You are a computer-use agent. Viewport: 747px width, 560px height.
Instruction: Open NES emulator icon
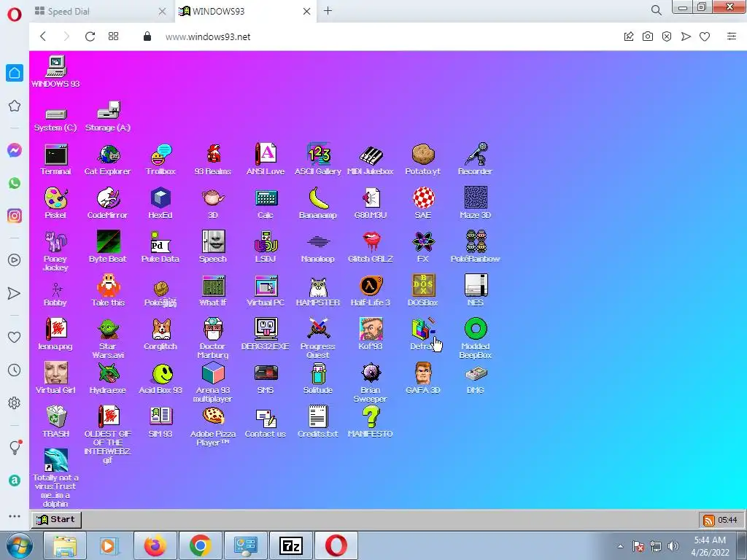476,292
